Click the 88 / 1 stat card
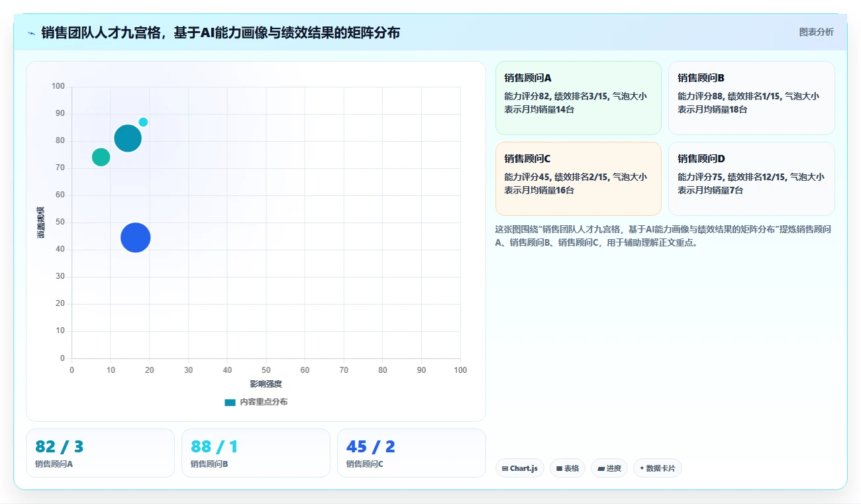 [256, 453]
